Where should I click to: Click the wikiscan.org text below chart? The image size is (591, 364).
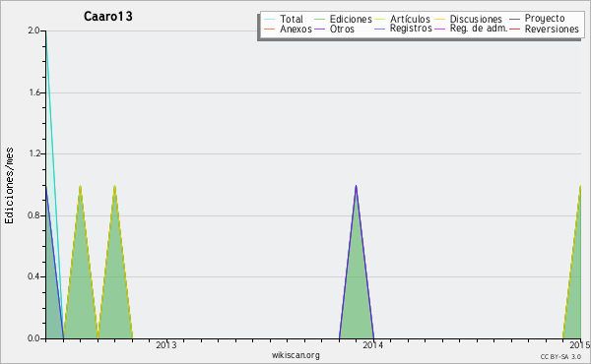click(x=295, y=355)
